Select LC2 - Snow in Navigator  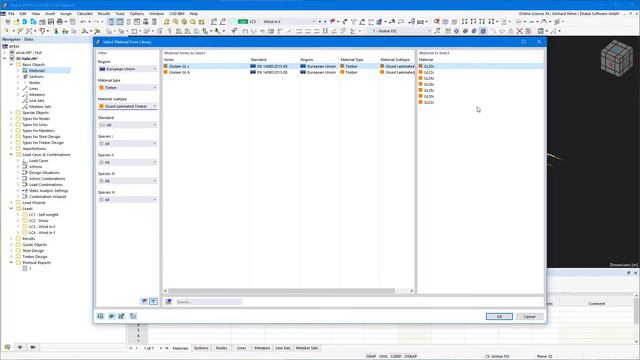tap(38, 220)
